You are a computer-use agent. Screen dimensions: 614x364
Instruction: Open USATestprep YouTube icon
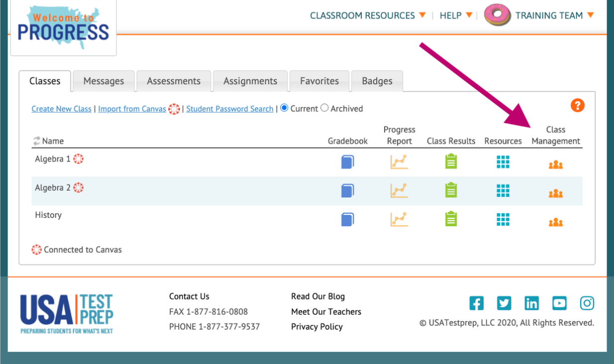(x=559, y=303)
